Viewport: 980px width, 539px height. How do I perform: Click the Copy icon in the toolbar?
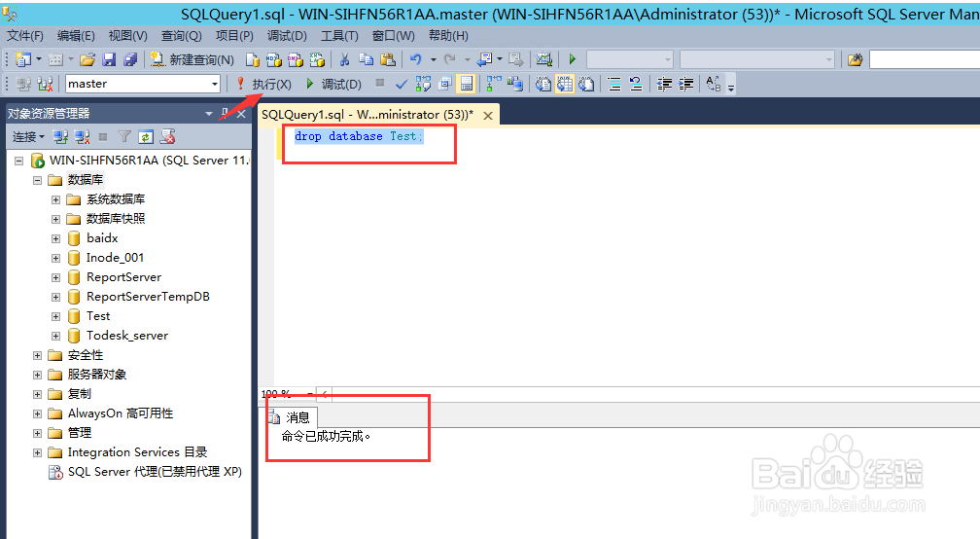(366, 59)
